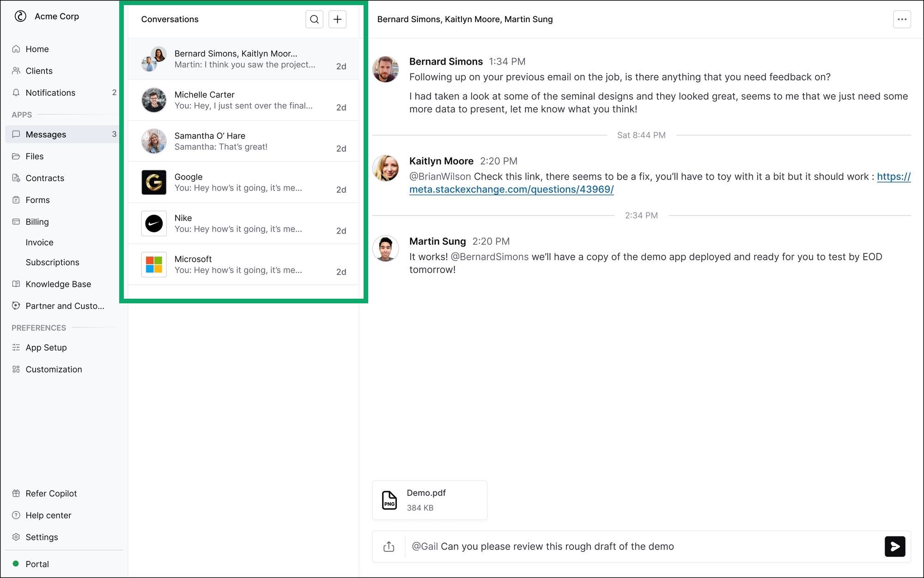Click Kaitlyn Moore's avatar in chat
The height and width of the screenshot is (578, 924).
pos(386,168)
